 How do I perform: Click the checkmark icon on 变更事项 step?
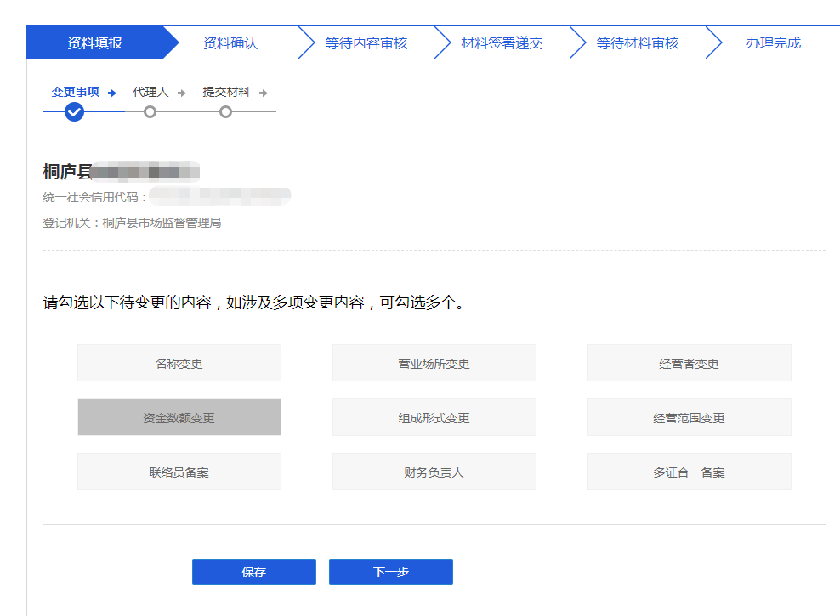coord(76,110)
